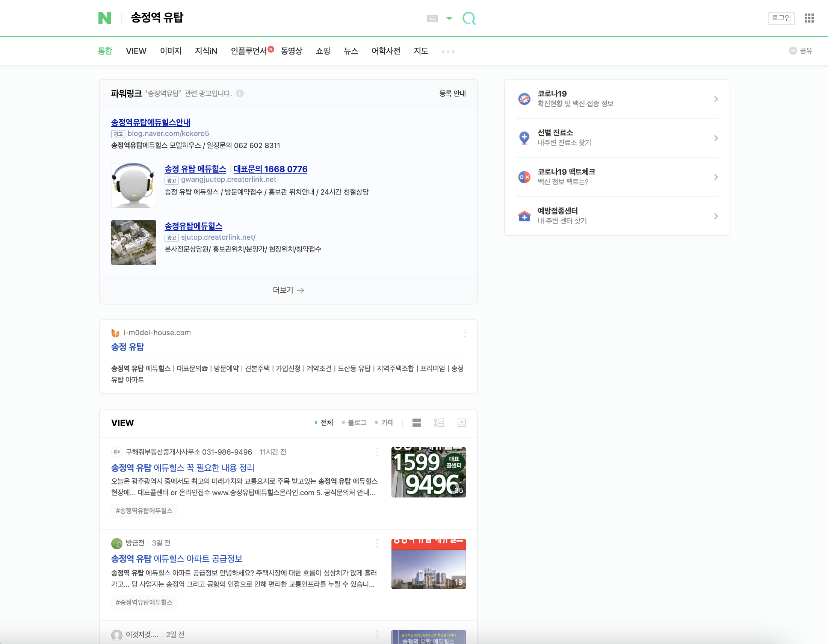Click the i-m0del-house.com site favicon
The image size is (828, 644).
click(115, 333)
